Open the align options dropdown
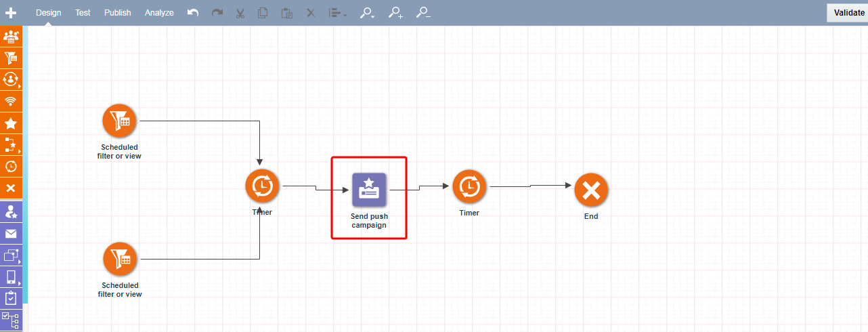The width and height of the screenshot is (868, 332). click(x=338, y=13)
